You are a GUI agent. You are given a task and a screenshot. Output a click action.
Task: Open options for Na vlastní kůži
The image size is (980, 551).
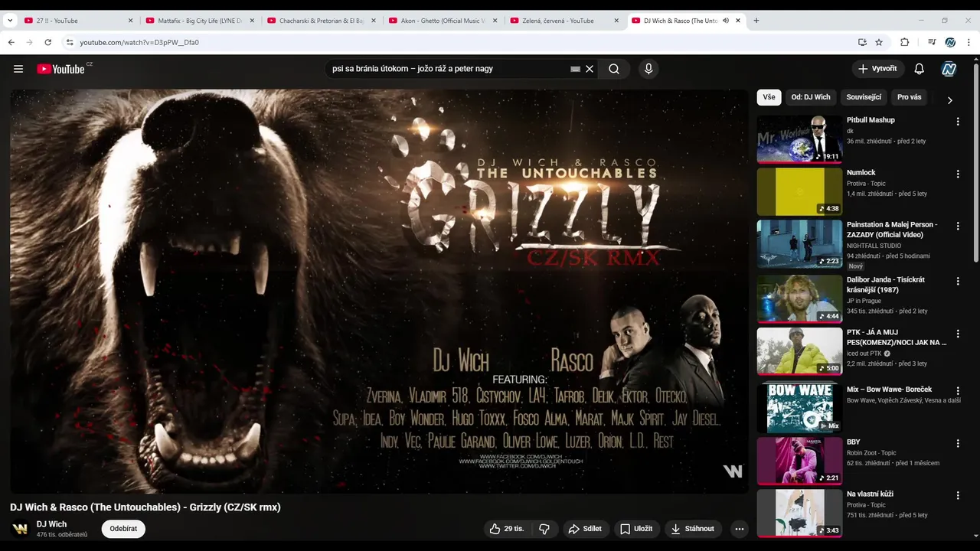(x=958, y=495)
